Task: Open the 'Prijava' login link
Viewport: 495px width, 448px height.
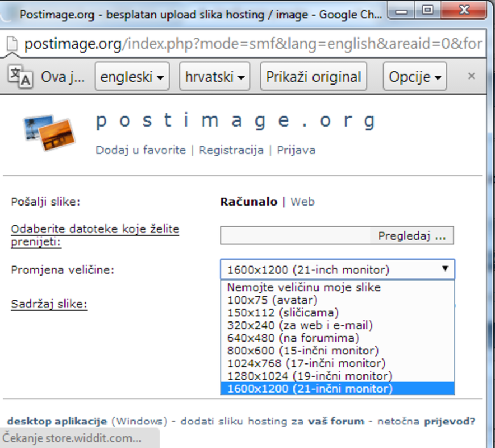Action: [296, 150]
